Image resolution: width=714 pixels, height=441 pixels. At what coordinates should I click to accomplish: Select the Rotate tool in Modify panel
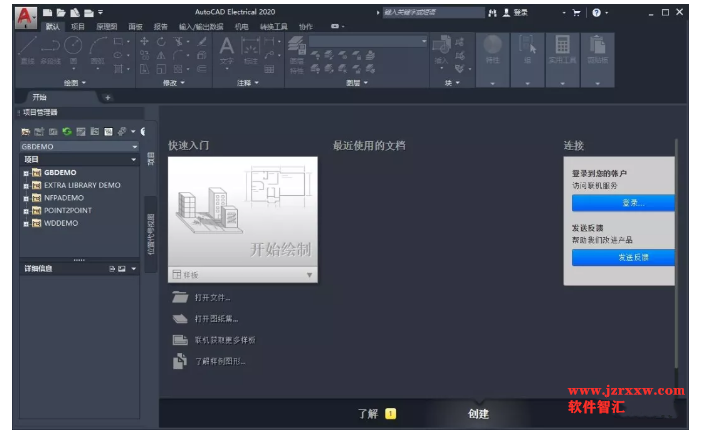[x=161, y=41]
